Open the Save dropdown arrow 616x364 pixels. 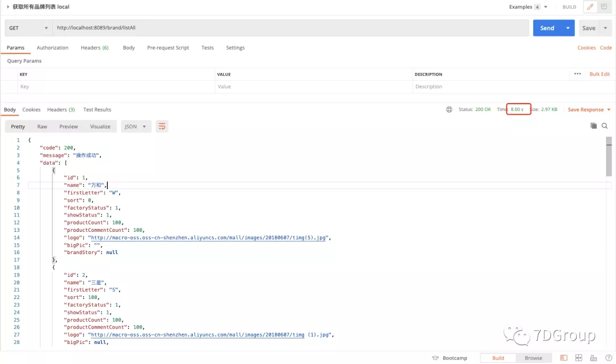tap(605, 28)
